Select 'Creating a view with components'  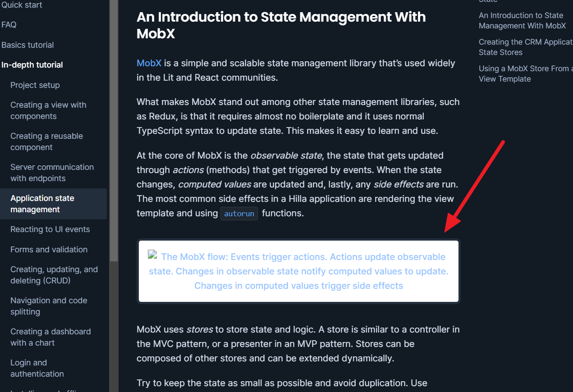click(x=48, y=110)
